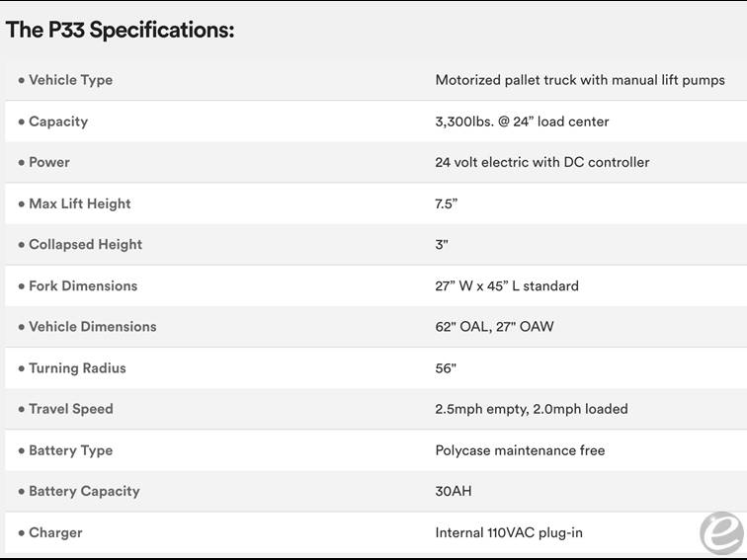Click the circular e logo watermark icon

click(720, 533)
